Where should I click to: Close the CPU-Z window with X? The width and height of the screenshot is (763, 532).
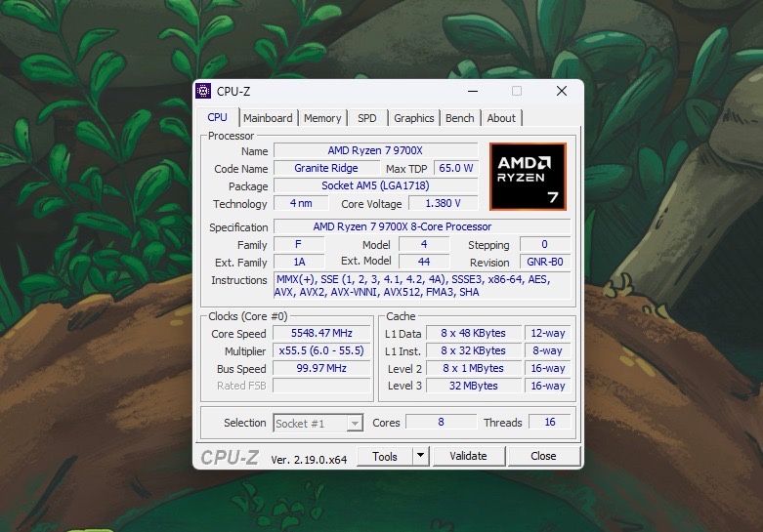[x=562, y=91]
